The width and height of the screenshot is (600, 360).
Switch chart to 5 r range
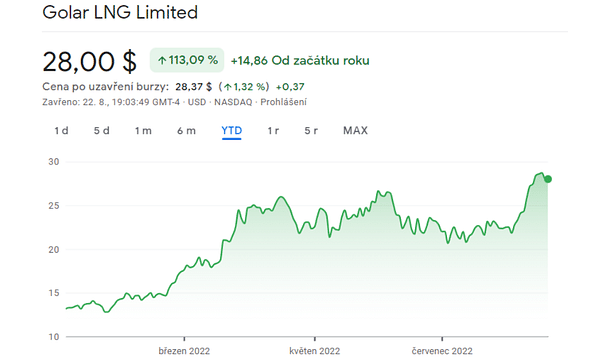pos(311,131)
